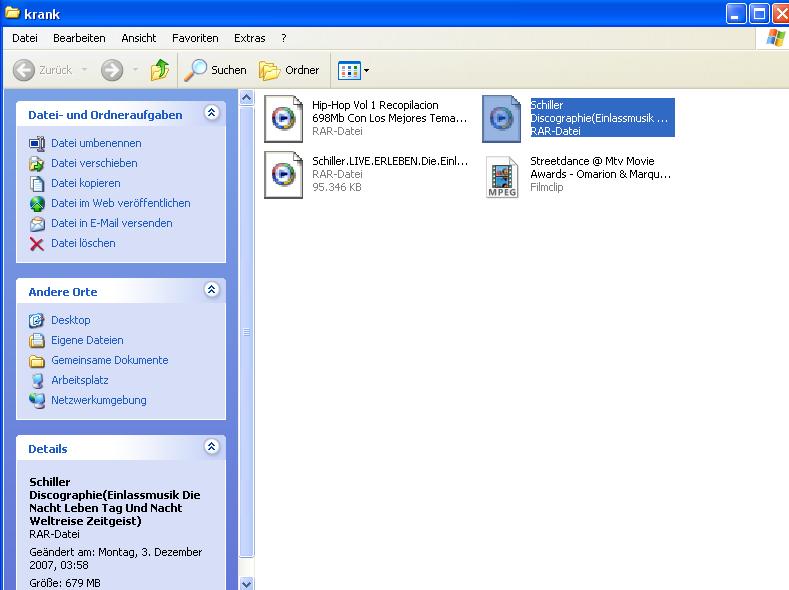Image resolution: width=789 pixels, height=590 pixels.
Task: Click the Hip-Hop Vol 1 Recopilacion file name
Action: 389,112
